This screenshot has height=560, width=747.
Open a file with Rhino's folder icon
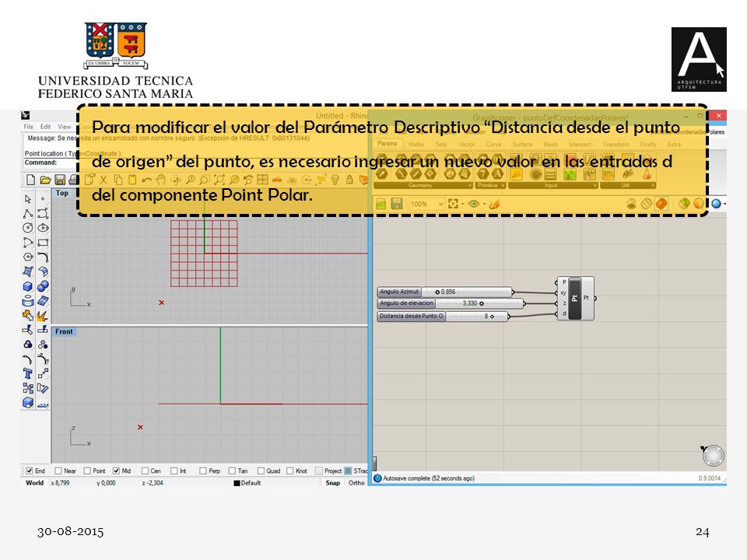(x=45, y=180)
